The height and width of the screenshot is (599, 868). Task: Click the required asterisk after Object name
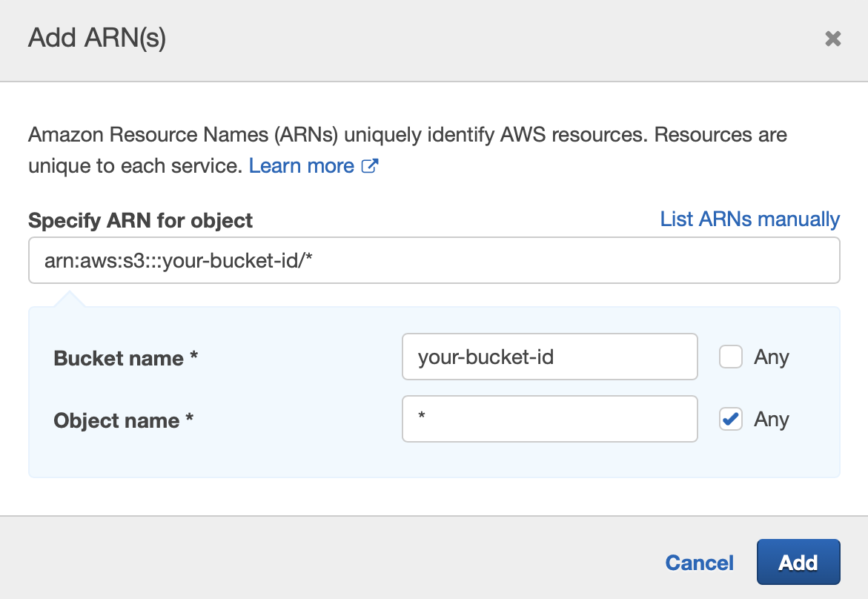190,420
